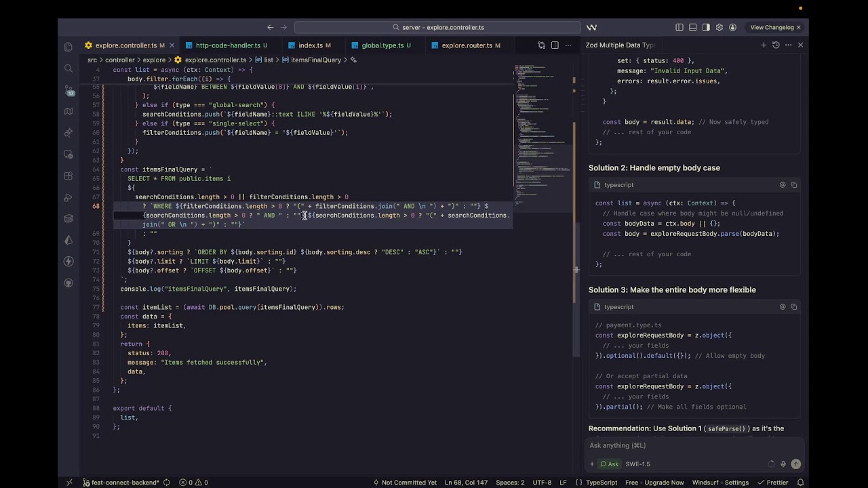Open editor More Actions ellipsis menu
Screen dimensions: 868x488
point(568,45)
